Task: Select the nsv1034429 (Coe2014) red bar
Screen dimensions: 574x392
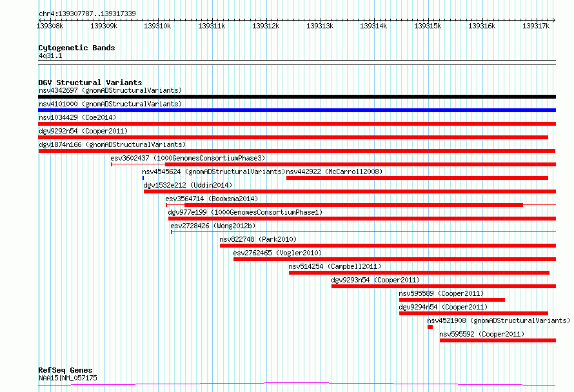Action: pyautogui.click(x=297, y=124)
